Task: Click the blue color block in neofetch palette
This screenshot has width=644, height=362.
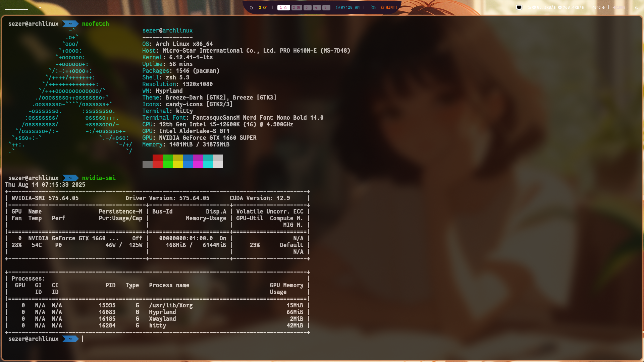Action: pyautogui.click(x=188, y=161)
